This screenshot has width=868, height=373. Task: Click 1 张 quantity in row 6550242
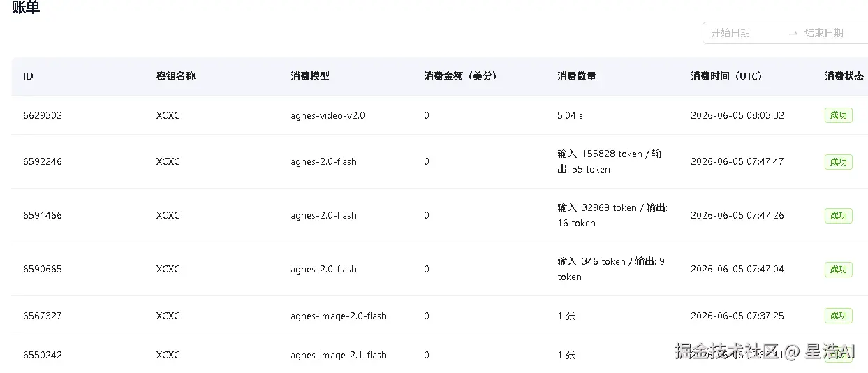point(566,355)
